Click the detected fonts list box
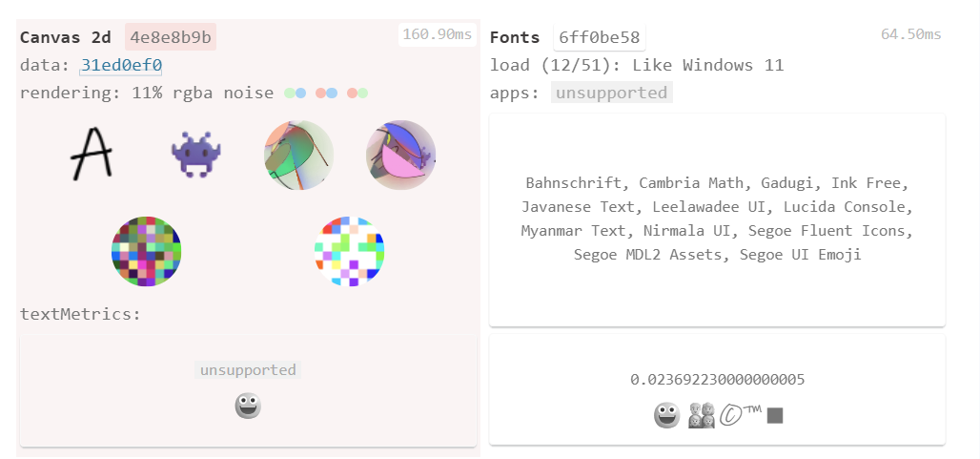 717,219
